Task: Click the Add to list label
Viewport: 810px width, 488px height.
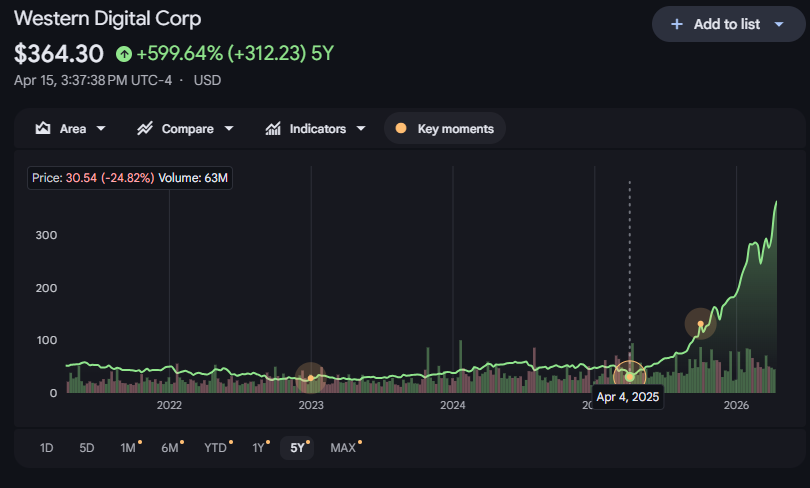Action: [726, 24]
